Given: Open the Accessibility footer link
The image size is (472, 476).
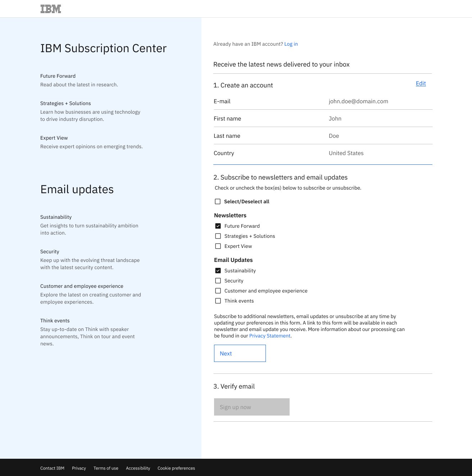Looking at the screenshot, I should (x=138, y=468).
